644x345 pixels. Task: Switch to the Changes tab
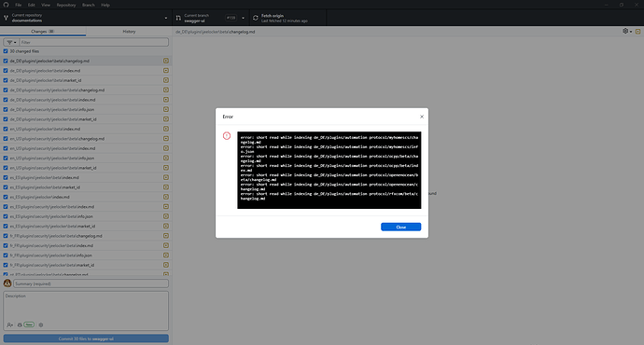tap(43, 31)
